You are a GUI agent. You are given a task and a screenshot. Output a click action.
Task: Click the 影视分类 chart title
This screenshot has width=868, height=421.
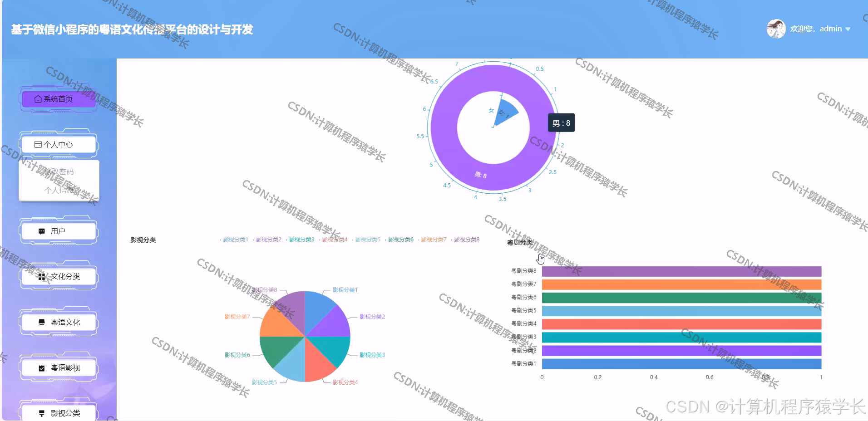click(x=143, y=240)
